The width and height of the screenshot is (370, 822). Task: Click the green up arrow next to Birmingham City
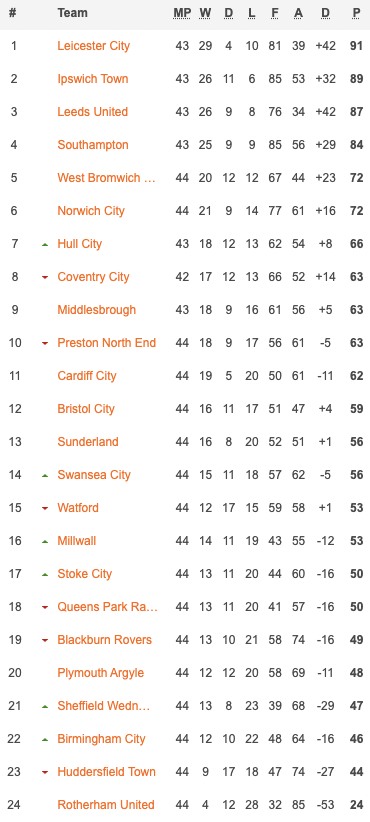45,740
